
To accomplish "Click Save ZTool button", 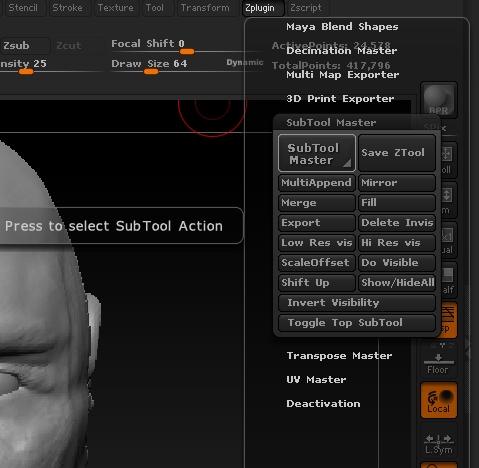I will (397, 153).
